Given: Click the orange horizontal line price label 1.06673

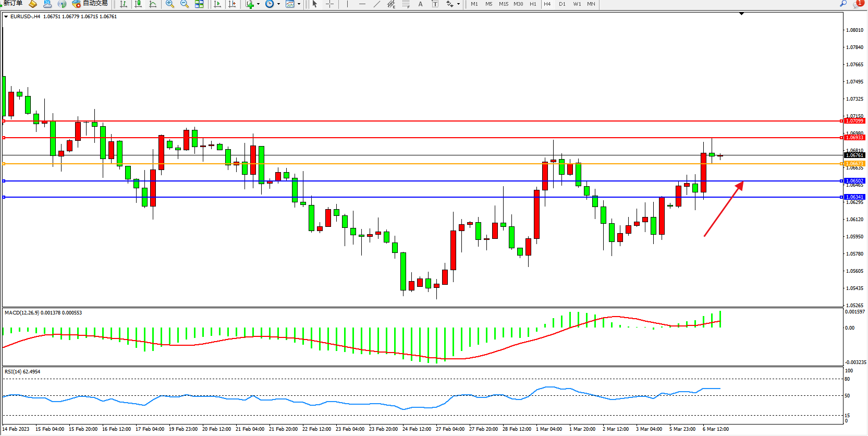Looking at the screenshot, I should click(x=854, y=164).
